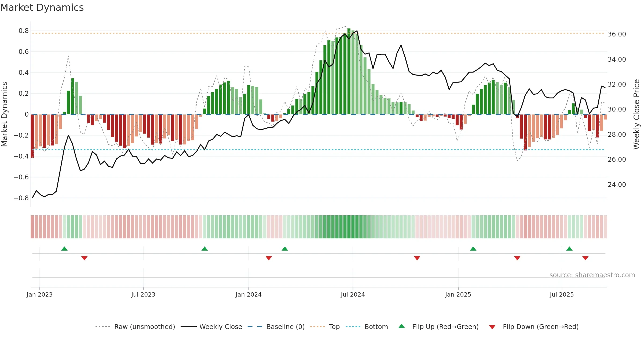This screenshot has height=362, width=644.
Task: Click the green Flip Up legend triangle icon
Action: tap(402, 326)
